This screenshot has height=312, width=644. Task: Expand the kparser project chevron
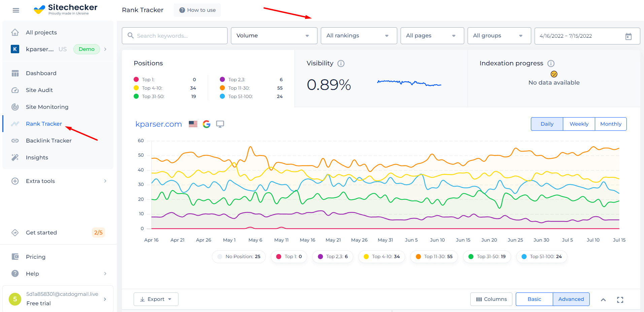point(105,49)
